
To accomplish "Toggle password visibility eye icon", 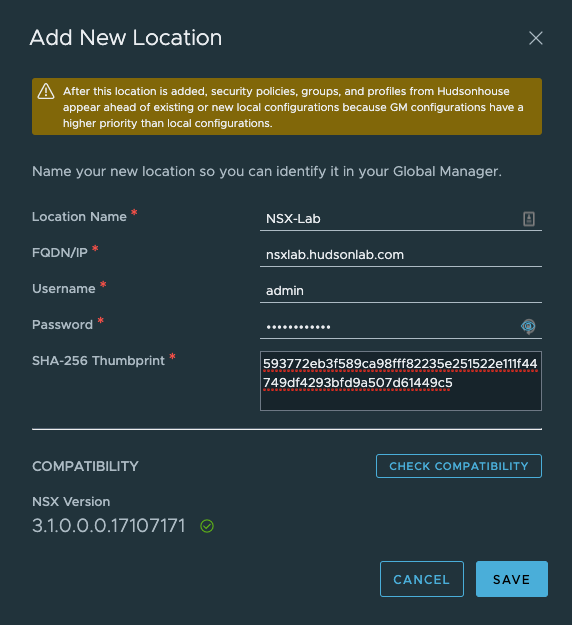I will point(528,326).
